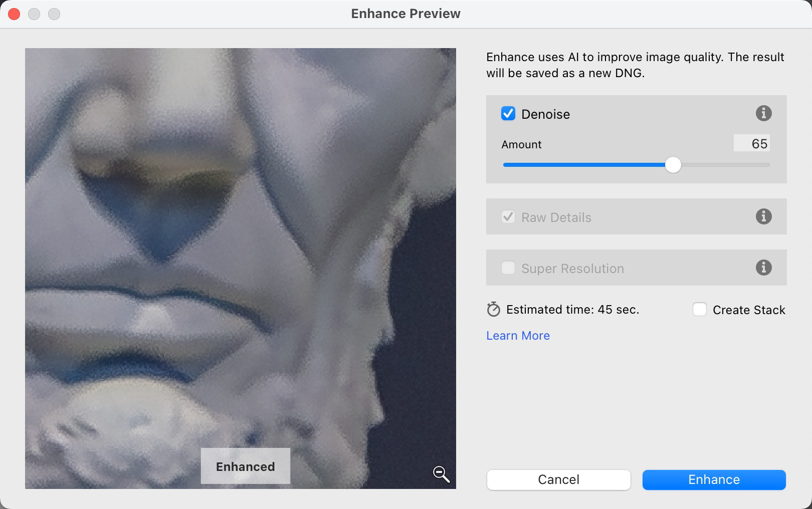The image size is (812, 509).
Task: Click the Cancel button
Action: tap(558, 479)
